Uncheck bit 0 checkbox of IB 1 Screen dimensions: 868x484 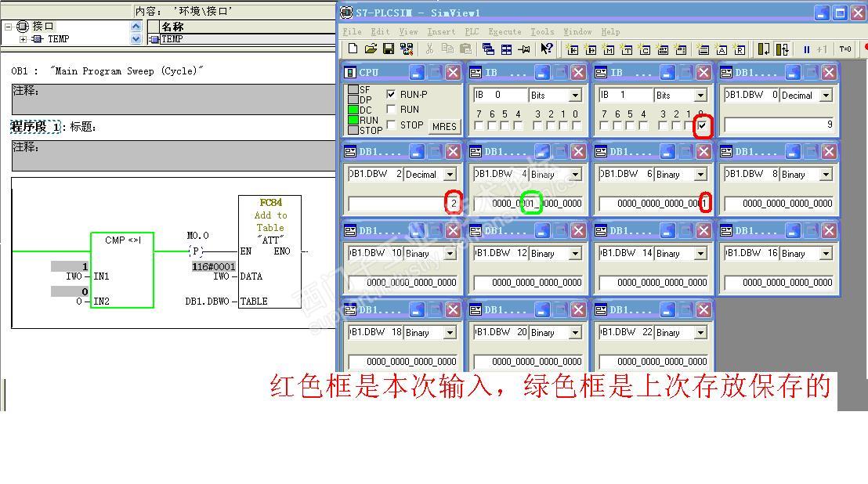pyautogui.click(x=702, y=126)
